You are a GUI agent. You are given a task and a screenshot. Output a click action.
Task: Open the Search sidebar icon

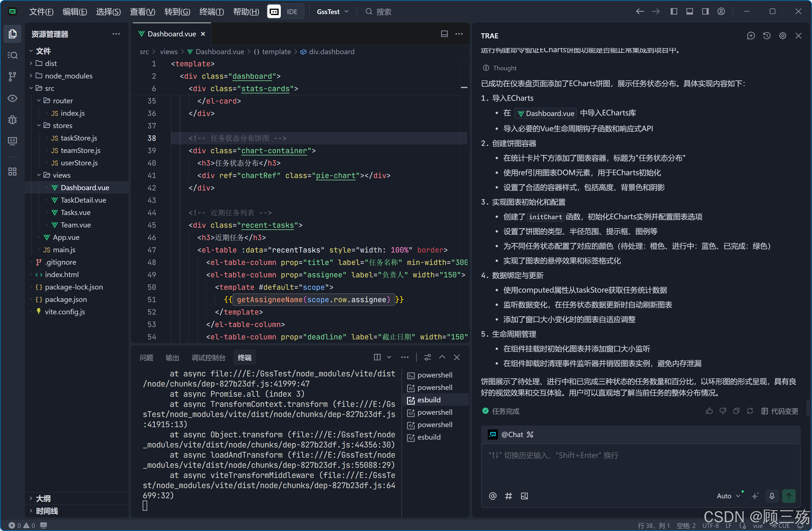coord(12,55)
